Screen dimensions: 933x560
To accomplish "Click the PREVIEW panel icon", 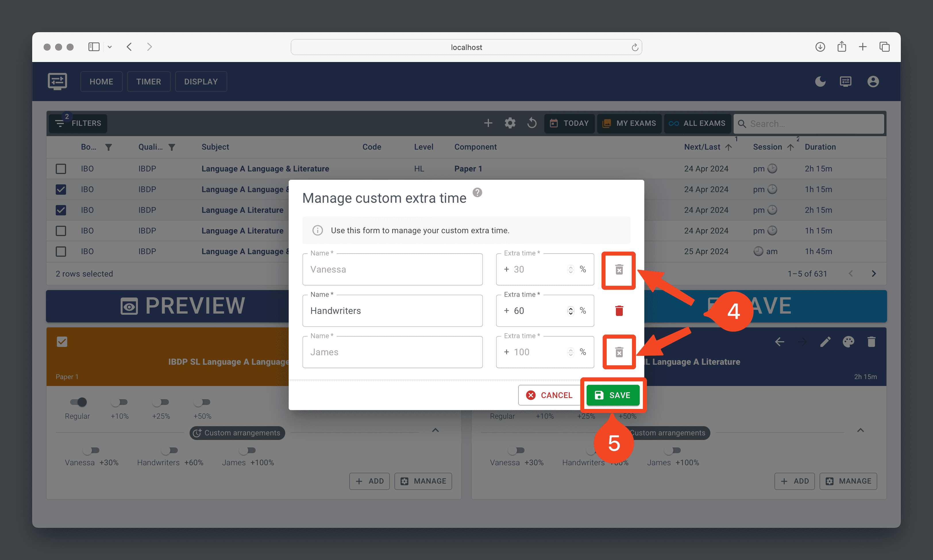I will pos(128,306).
